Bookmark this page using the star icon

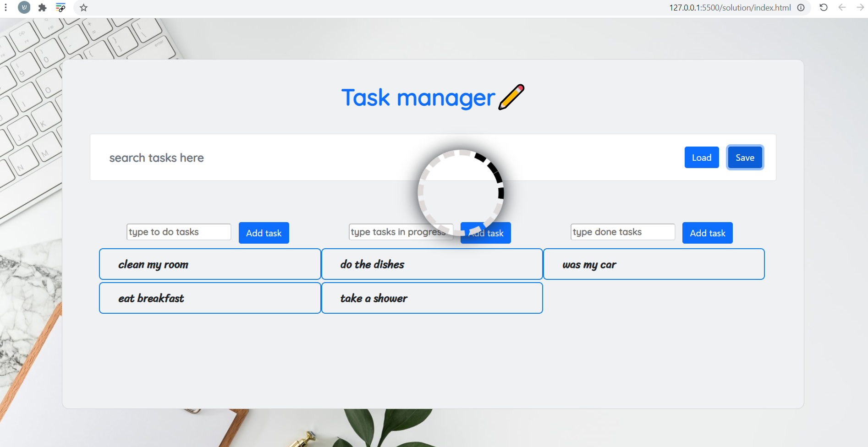coord(83,7)
